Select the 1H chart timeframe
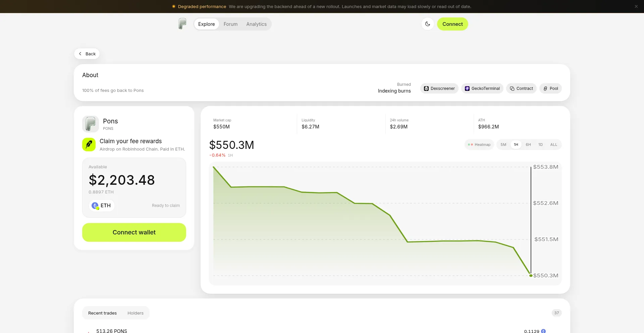This screenshot has width=644, height=333. tap(516, 145)
